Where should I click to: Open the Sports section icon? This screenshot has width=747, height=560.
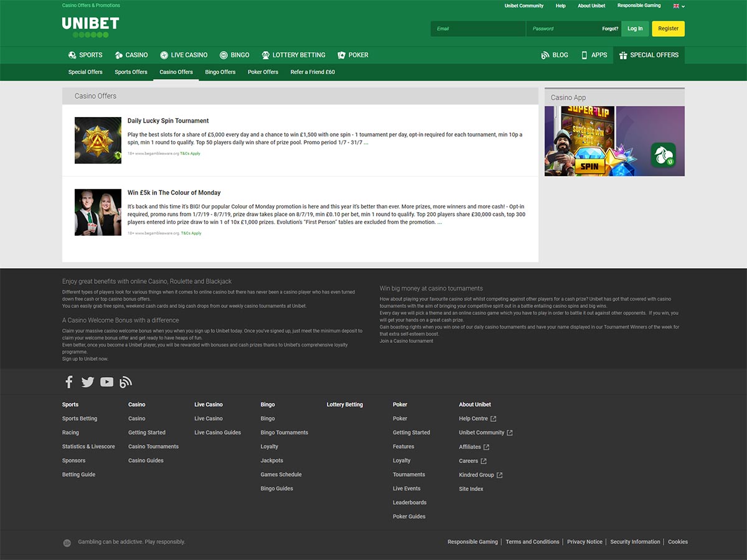click(72, 55)
